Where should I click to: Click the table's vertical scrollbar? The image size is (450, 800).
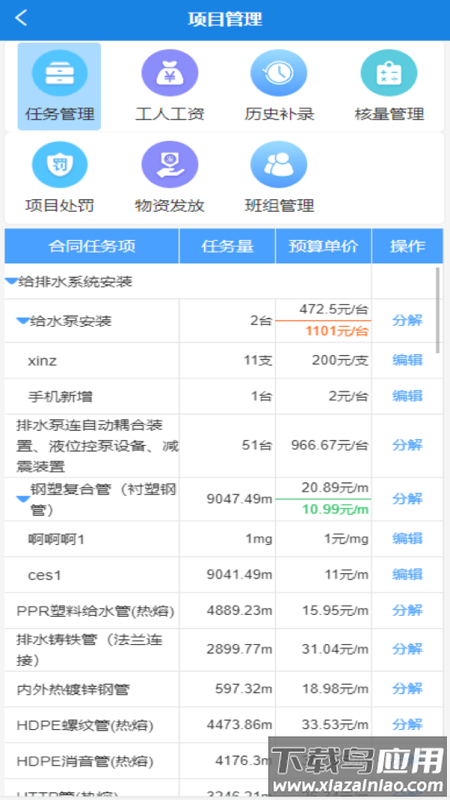pos(438,310)
